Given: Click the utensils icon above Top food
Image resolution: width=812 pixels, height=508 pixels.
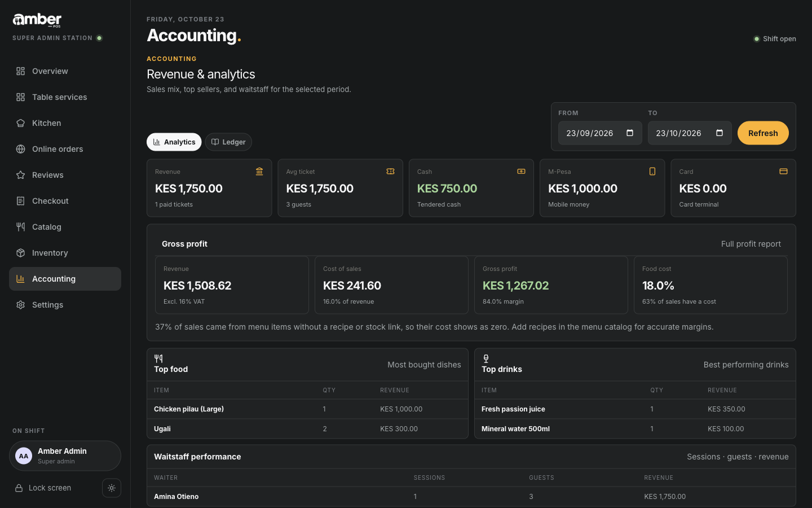Looking at the screenshot, I should coord(158,358).
